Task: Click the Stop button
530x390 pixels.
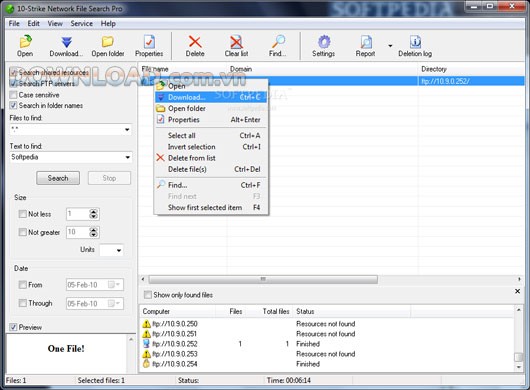Action: tap(109, 178)
